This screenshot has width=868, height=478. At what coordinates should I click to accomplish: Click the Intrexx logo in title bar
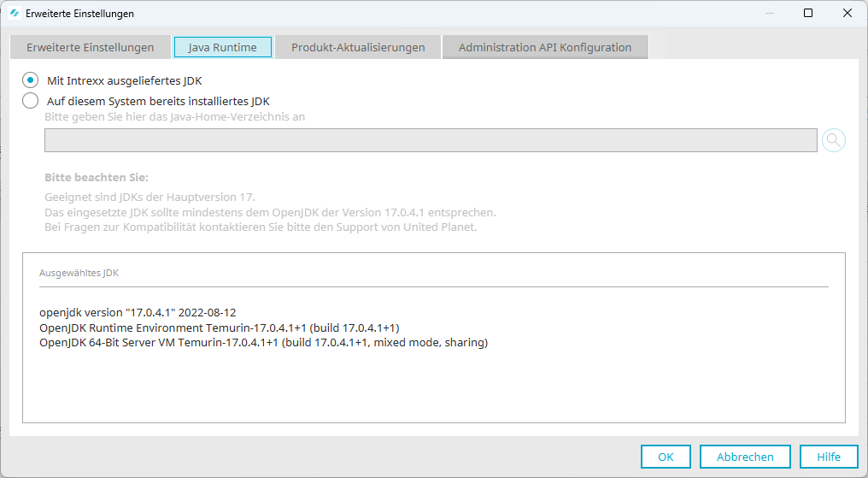[14, 14]
